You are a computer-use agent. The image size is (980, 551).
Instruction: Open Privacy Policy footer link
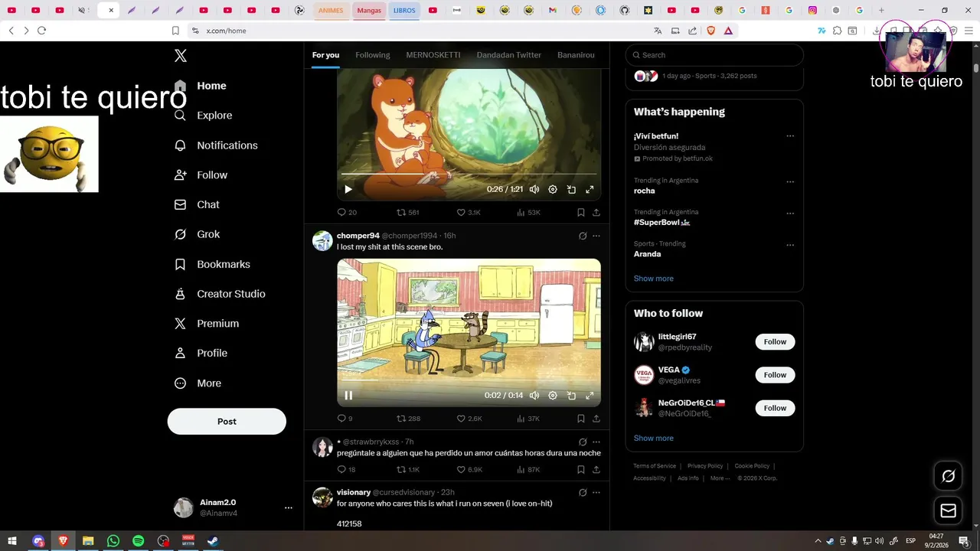click(x=705, y=466)
